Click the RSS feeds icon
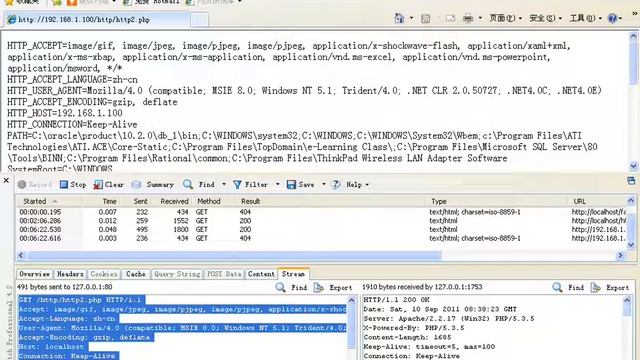 tap(425, 18)
